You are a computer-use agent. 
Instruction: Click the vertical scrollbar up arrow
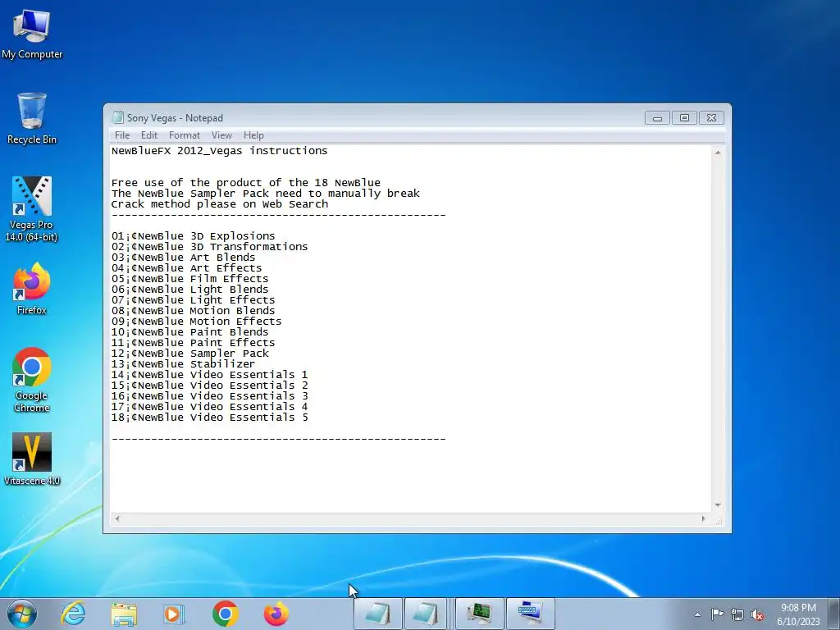pos(718,153)
